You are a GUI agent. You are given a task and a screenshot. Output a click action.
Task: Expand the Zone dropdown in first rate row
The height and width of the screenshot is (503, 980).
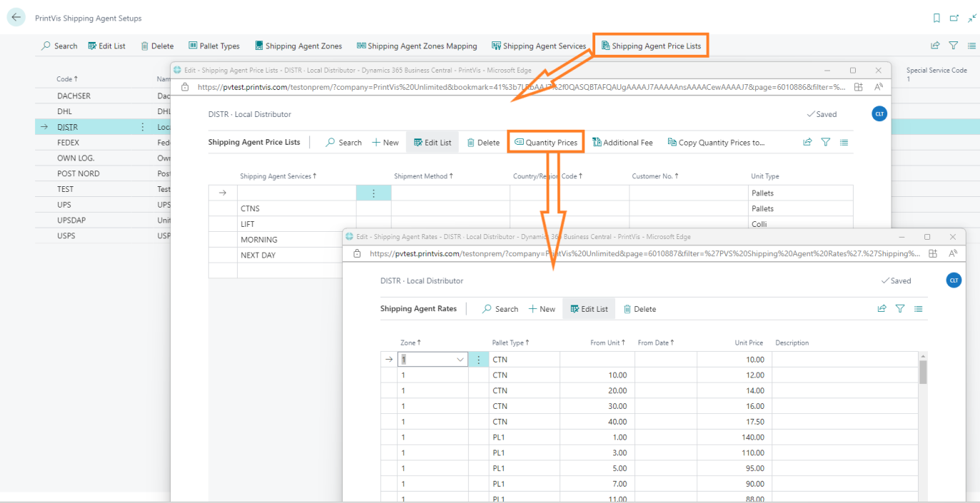tap(460, 360)
